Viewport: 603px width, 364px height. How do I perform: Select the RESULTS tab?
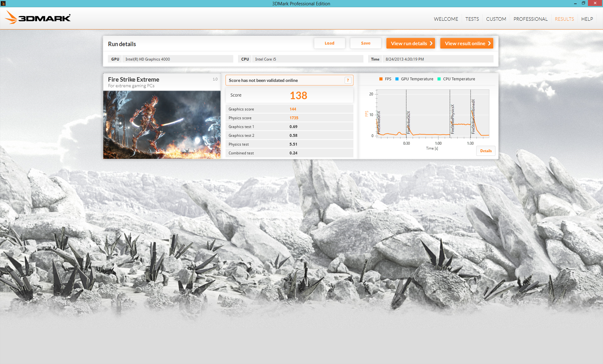click(564, 19)
